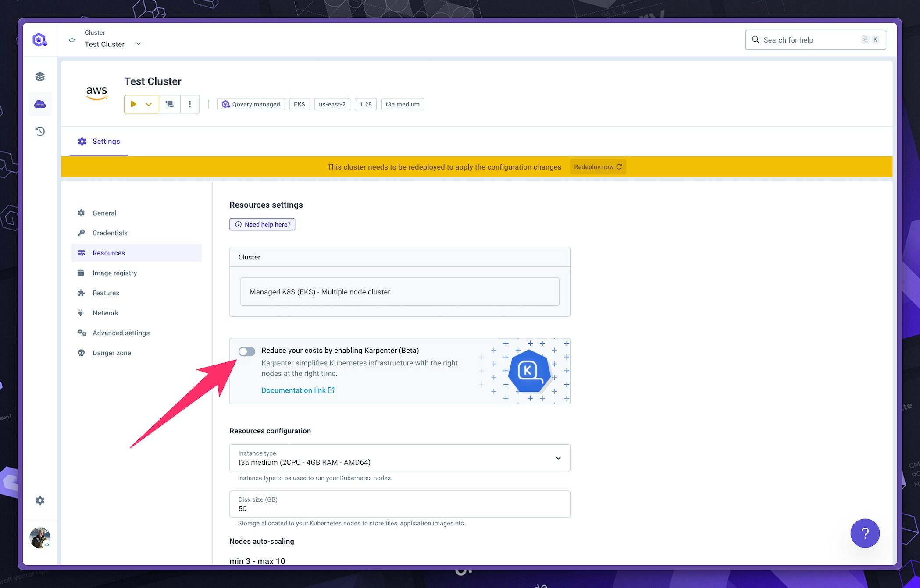The height and width of the screenshot is (588, 920).
Task: Click the user avatar thumbnail
Action: click(40, 538)
